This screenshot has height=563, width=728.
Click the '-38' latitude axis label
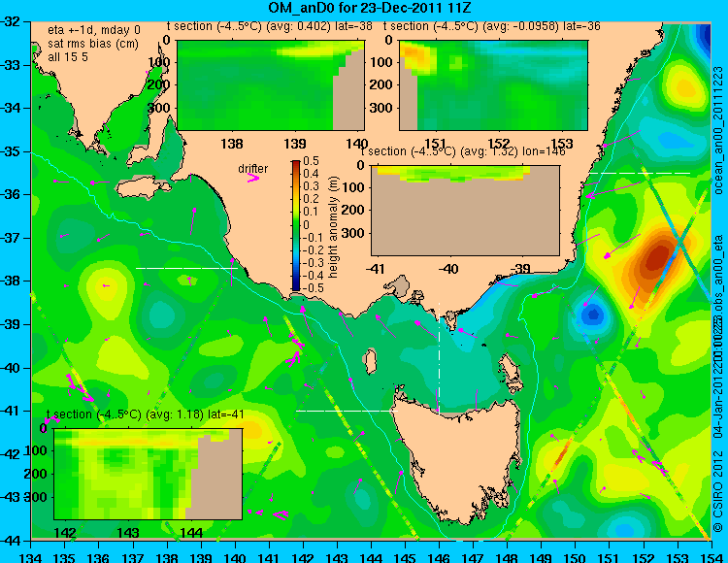[x=12, y=281]
